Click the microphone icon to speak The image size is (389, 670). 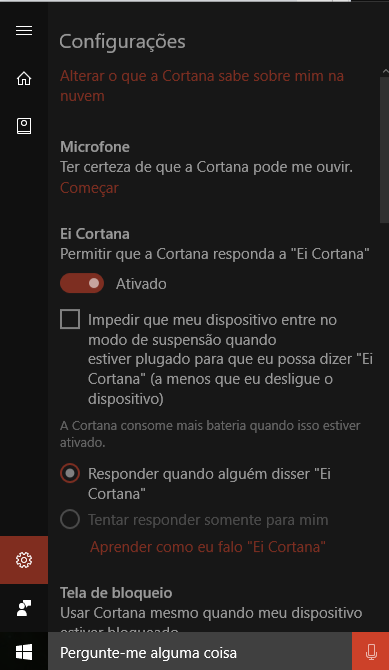click(371, 652)
